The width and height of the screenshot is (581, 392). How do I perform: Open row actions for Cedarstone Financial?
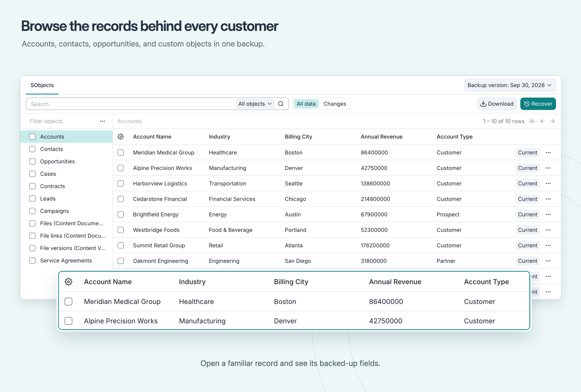click(548, 199)
